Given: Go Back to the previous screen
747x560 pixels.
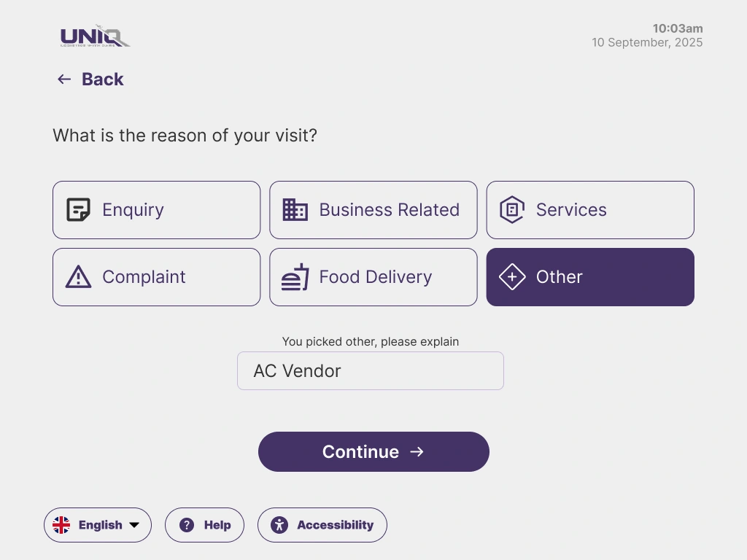Looking at the screenshot, I should (102, 79).
